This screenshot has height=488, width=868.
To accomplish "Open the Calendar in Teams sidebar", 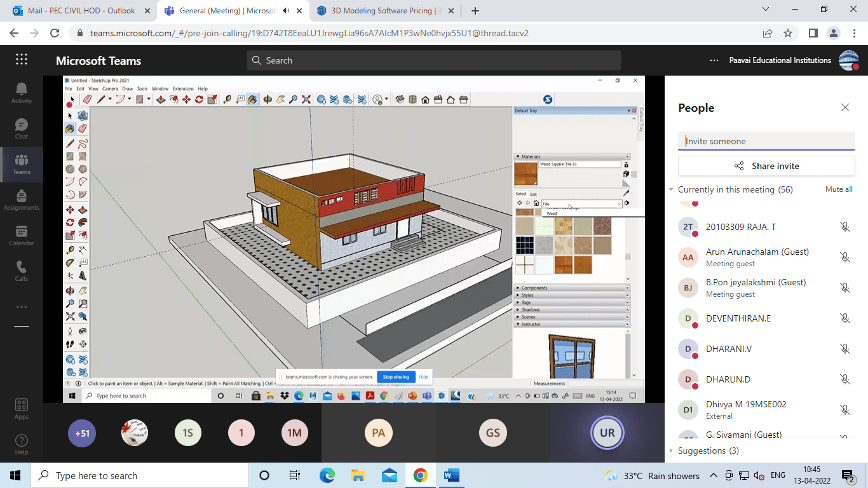I will [22, 235].
